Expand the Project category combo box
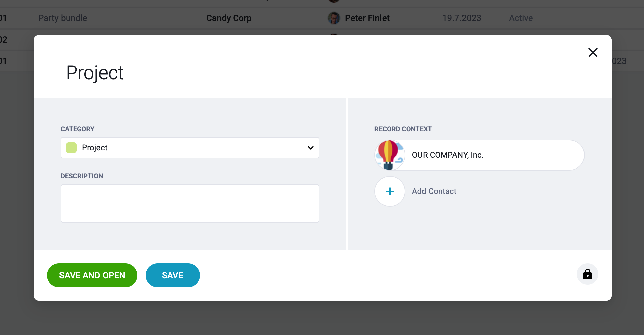 point(190,148)
